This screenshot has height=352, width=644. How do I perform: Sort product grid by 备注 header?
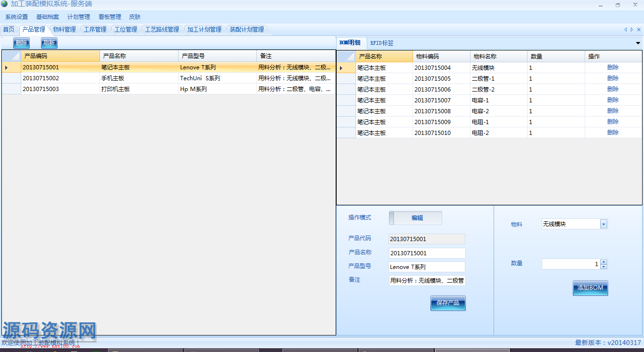coord(296,56)
